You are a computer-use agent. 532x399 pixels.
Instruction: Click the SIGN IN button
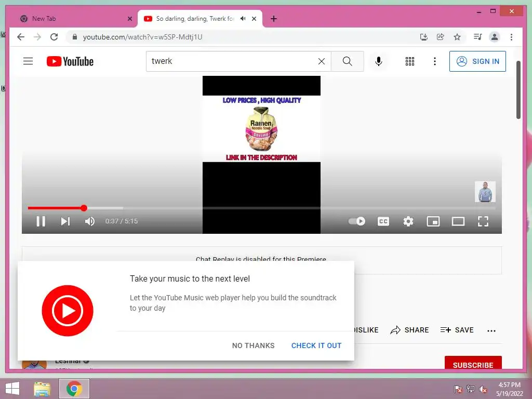[477, 61]
